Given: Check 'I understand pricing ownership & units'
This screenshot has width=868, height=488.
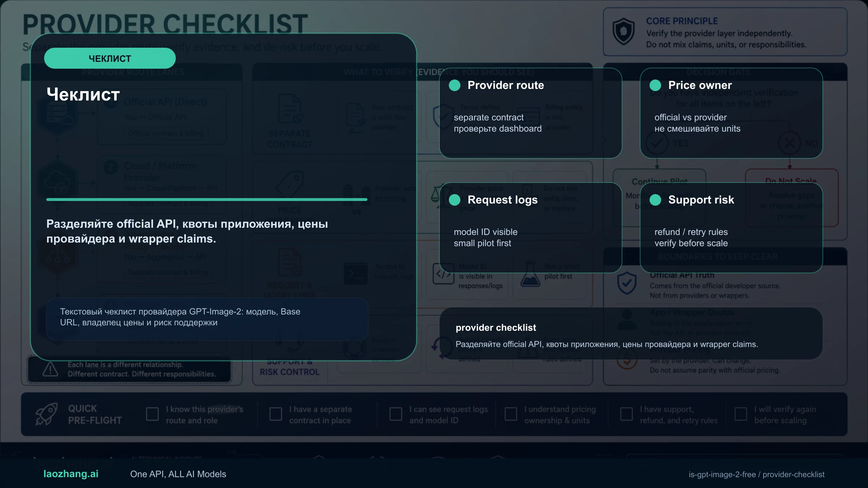Looking at the screenshot, I should point(511,414).
